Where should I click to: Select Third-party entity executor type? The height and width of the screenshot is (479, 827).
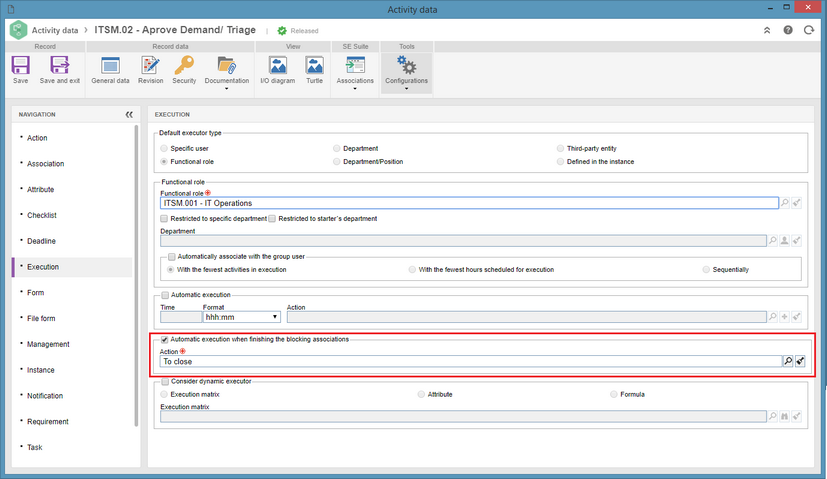tap(560, 148)
